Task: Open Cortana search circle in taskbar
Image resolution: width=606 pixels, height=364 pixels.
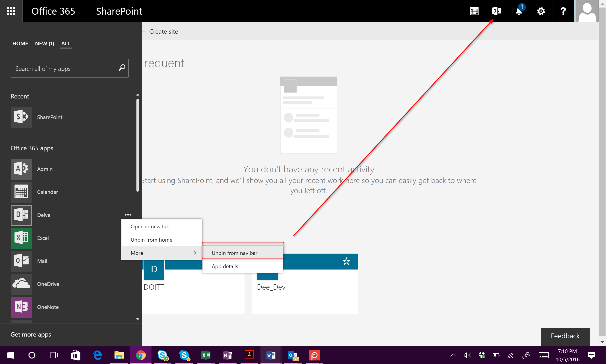Action: [32, 355]
